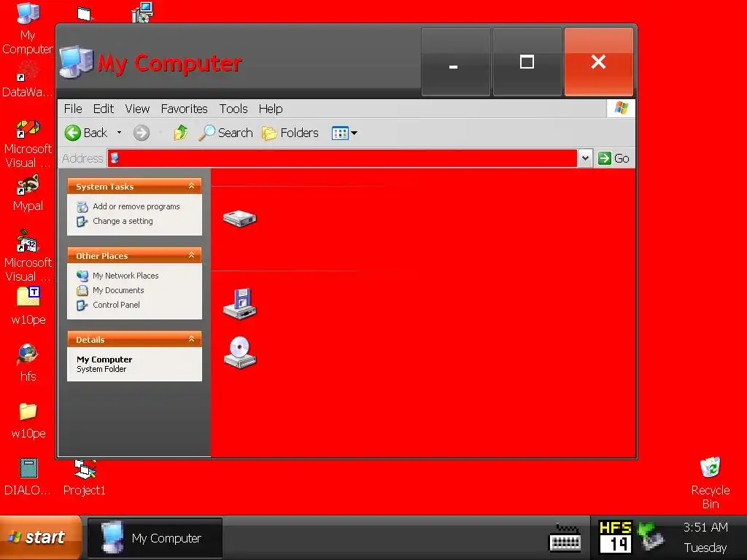Select the Mypal raccoon desktop icon

click(28, 193)
